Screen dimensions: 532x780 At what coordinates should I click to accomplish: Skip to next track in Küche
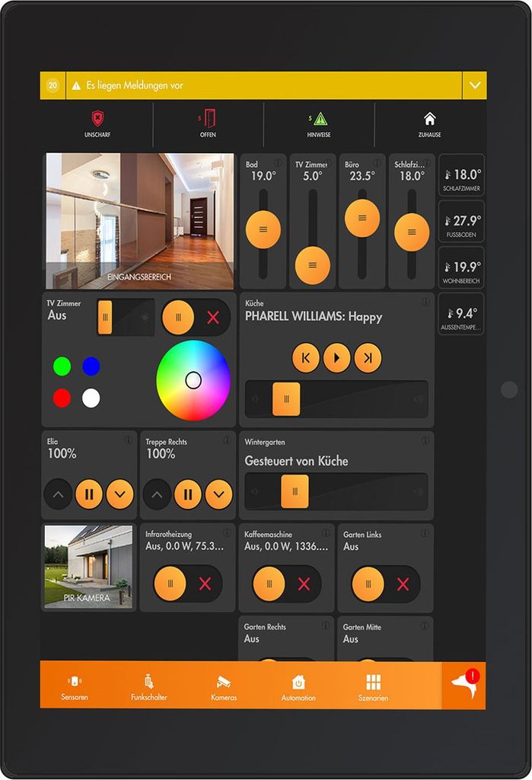[368, 358]
